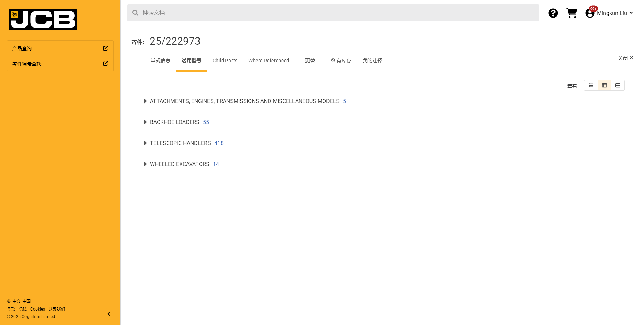Screen dimensions: 644x325
Task: Click the external link icon beside 产品查询
Action: [x=106, y=48]
